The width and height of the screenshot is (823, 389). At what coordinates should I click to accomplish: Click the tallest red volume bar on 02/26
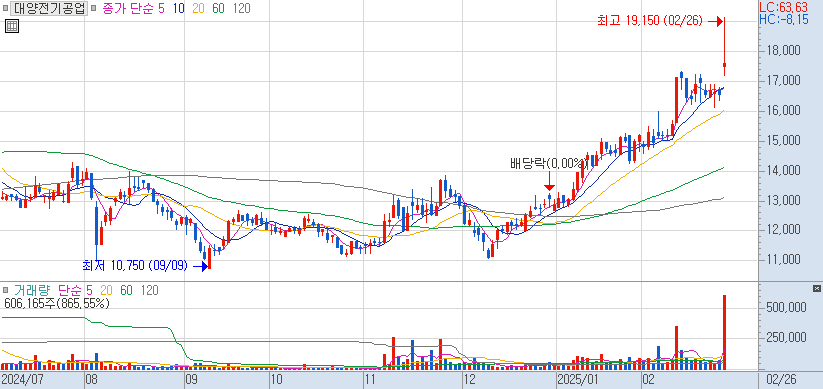point(724,332)
